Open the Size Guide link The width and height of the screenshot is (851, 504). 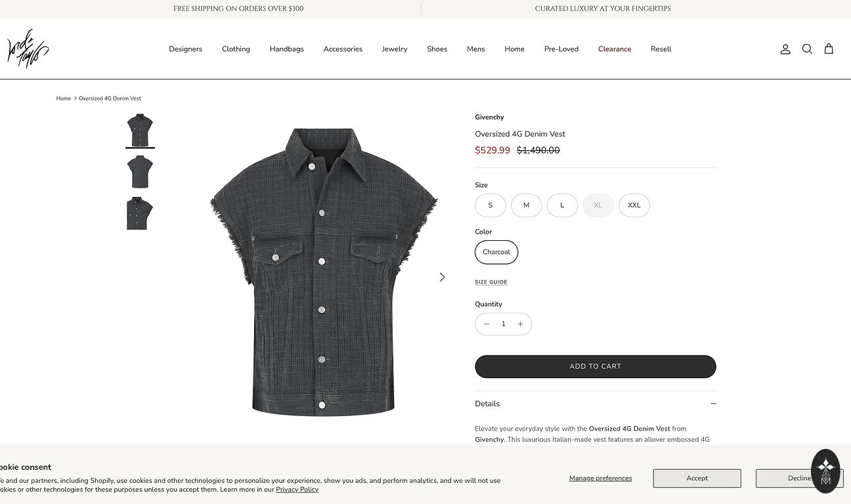tap(491, 282)
